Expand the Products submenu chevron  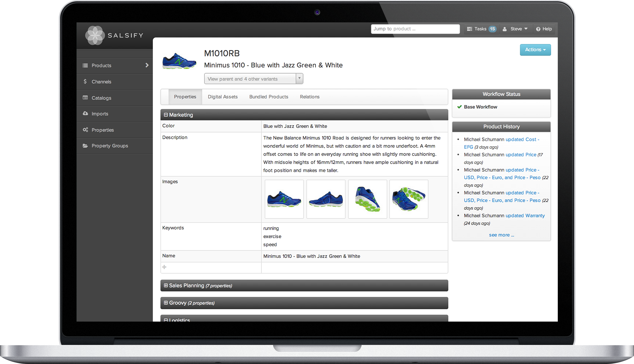pyautogui.click(x=147, y=65)
